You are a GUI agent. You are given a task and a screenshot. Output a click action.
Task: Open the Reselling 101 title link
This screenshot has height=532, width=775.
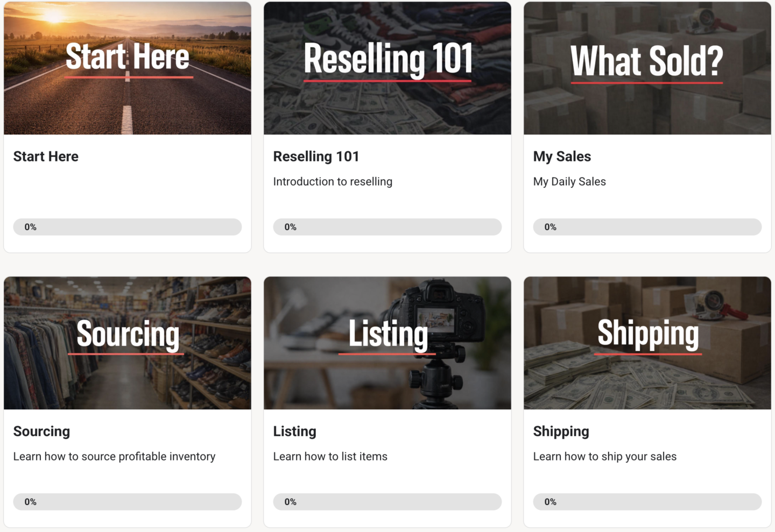(x=316, y=157)
